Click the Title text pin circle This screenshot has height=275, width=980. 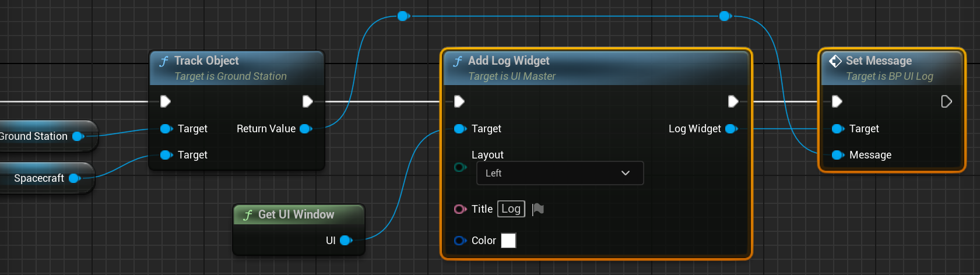pyautogui.click(x=460, y=209)
